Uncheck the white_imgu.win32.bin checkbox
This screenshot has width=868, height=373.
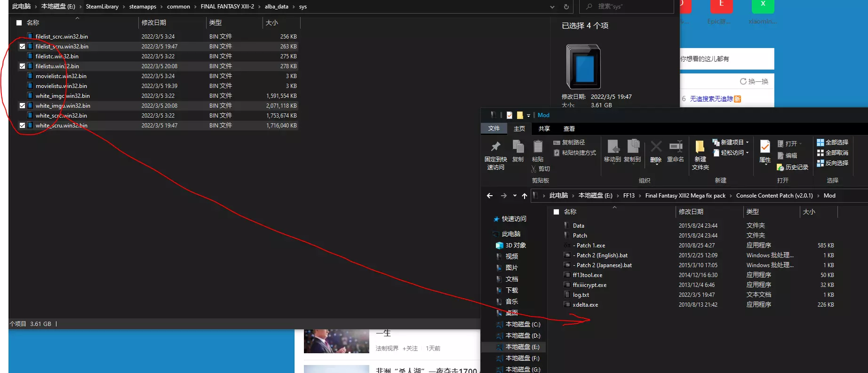[22, 106]
